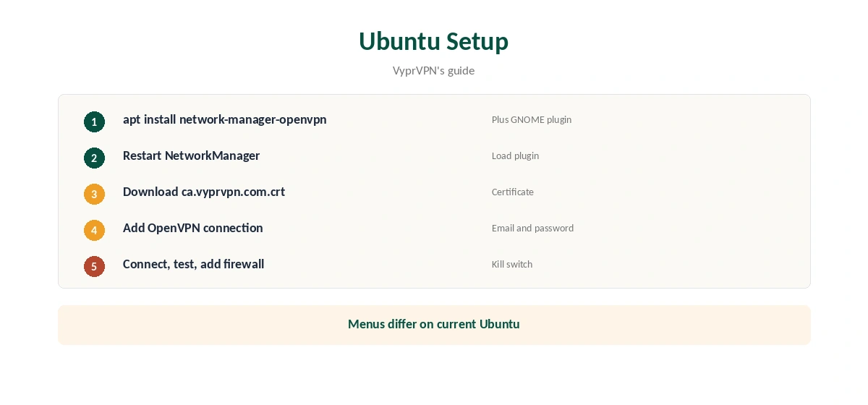Click the step 4 orange badge

point(94,230)
